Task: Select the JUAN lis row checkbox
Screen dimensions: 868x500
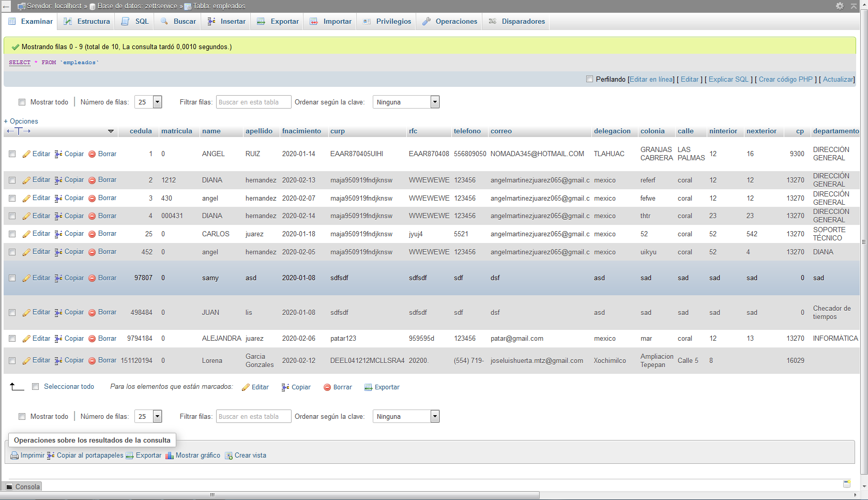Action: 12,312
